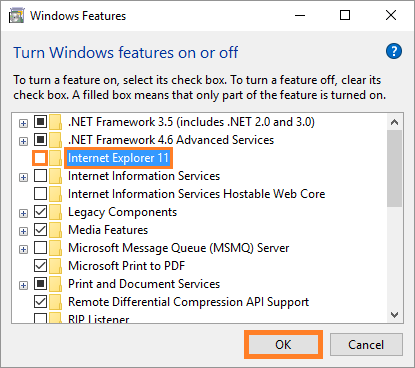Expand the .NET Framework 3.5 tree node

pyautogui.click(x=23, y=123)
